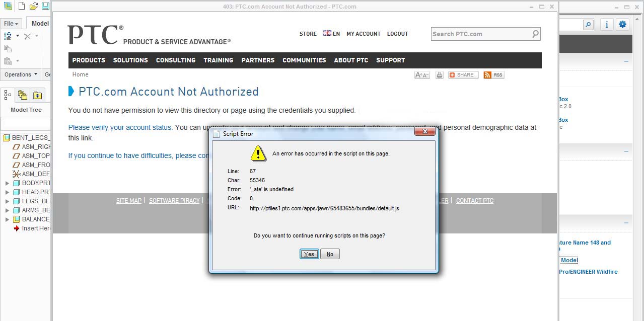Viewport: 644px width, 321px height.
Task: Click SOFTWARE PIRACY footer link
Action: coord(174,200)
